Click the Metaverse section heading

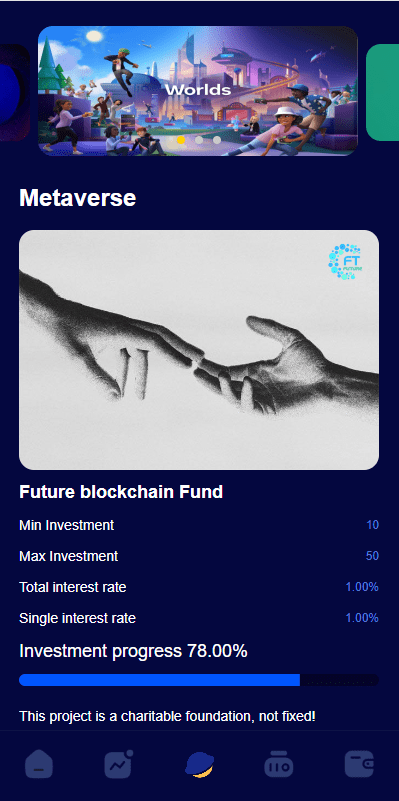click(x=78, y=198)
